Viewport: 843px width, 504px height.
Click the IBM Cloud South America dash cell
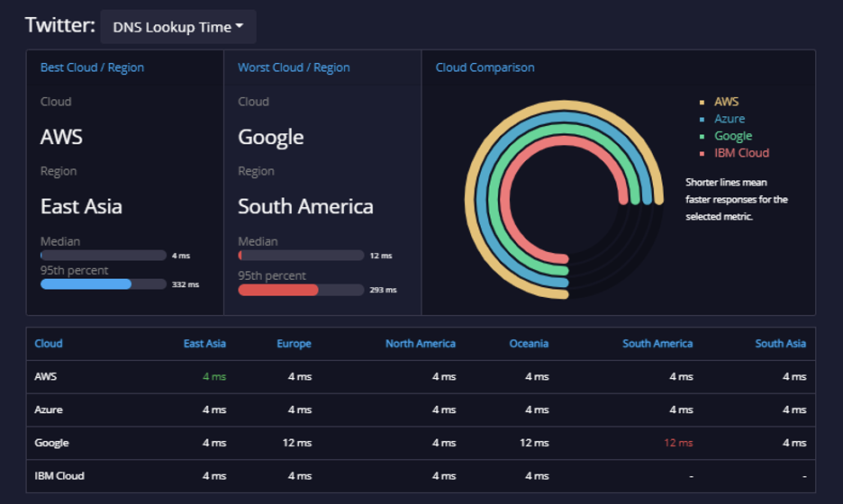[691, 476]
